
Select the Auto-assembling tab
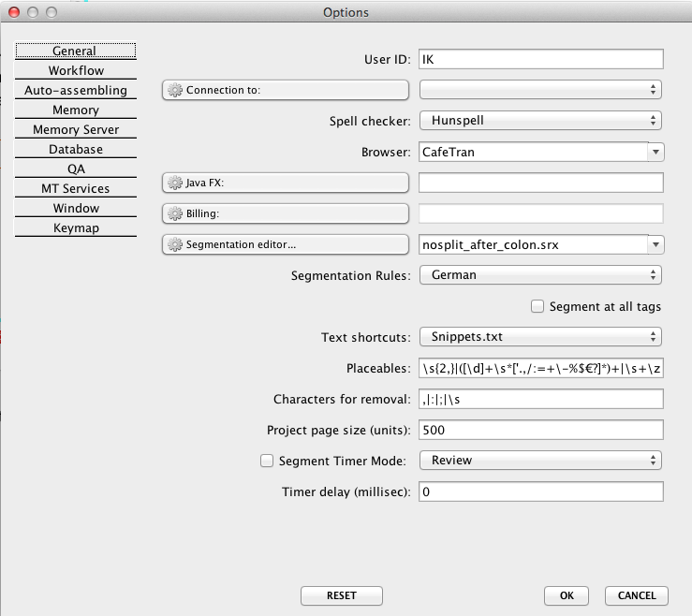click(x=76, y=91)
